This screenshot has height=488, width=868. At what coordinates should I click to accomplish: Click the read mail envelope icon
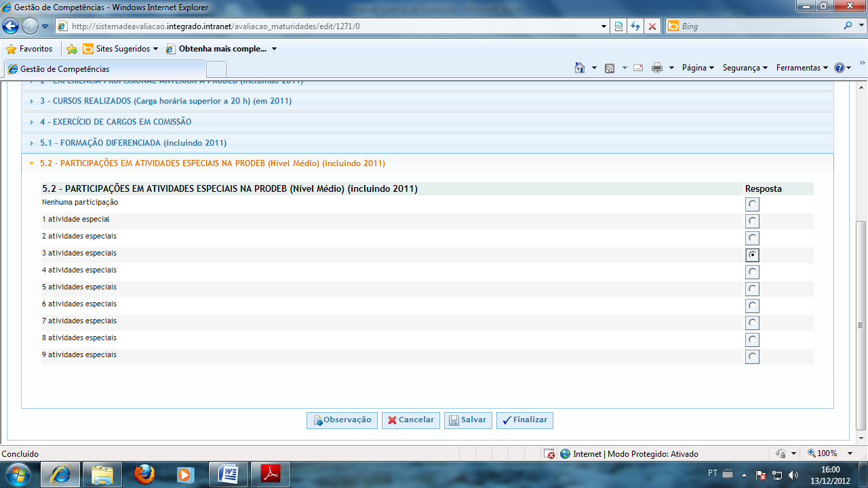click(638, 68)
